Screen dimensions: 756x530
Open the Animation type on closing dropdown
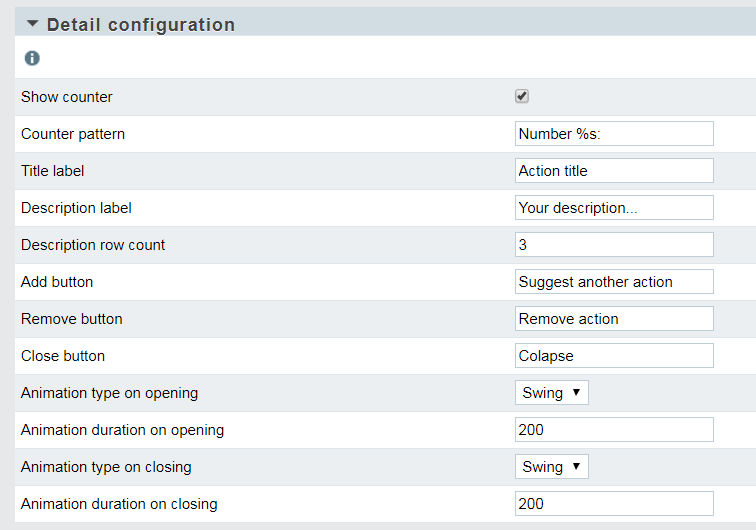pos(552,467)
